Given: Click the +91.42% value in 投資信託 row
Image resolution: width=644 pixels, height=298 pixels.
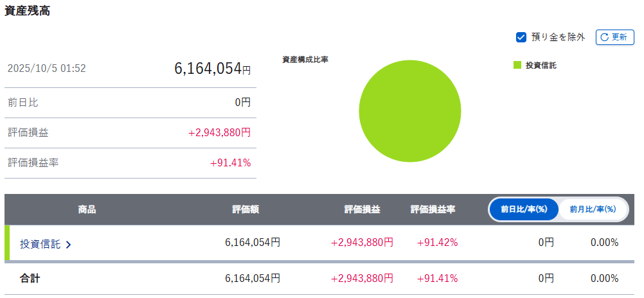Looking at the screenshot, I should pyautogui.click(x=437, y=243).
